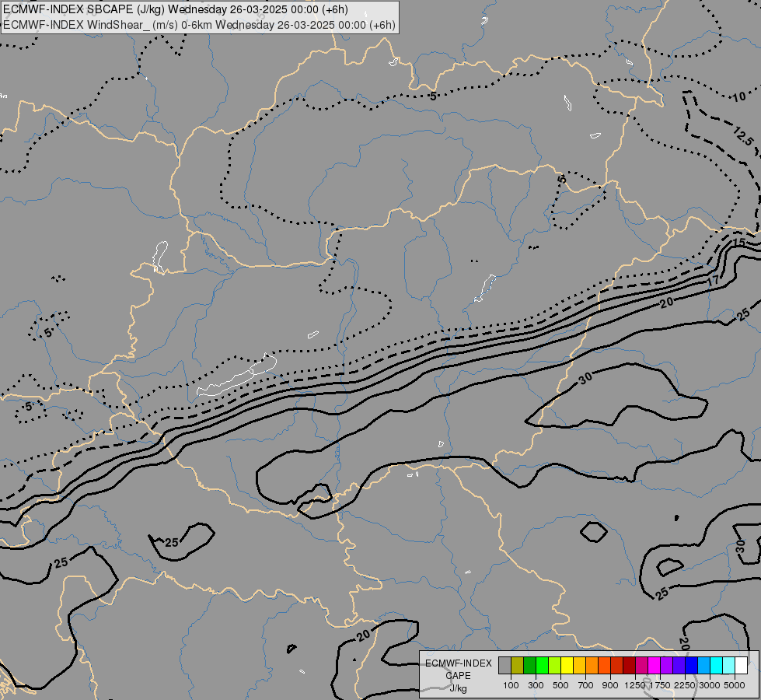Pick the white swatch ending the legend
The width and height of the screenshot is (761, 700).
point(742,666)
